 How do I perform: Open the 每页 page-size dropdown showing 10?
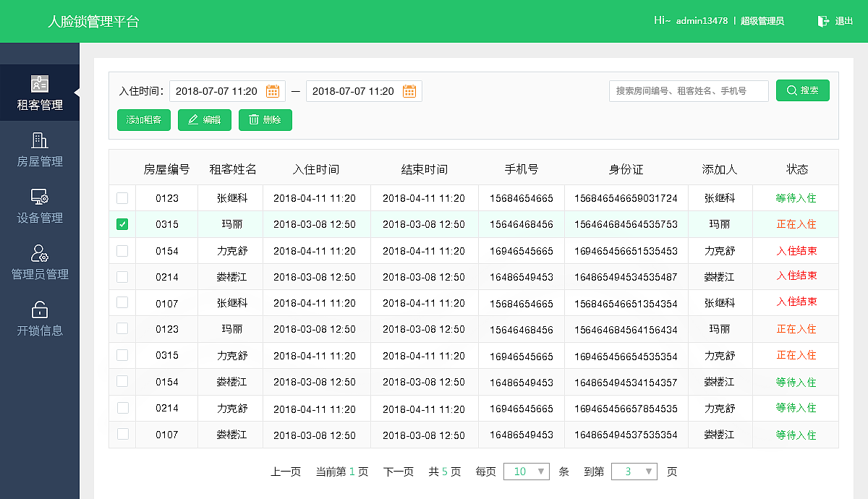527,471
